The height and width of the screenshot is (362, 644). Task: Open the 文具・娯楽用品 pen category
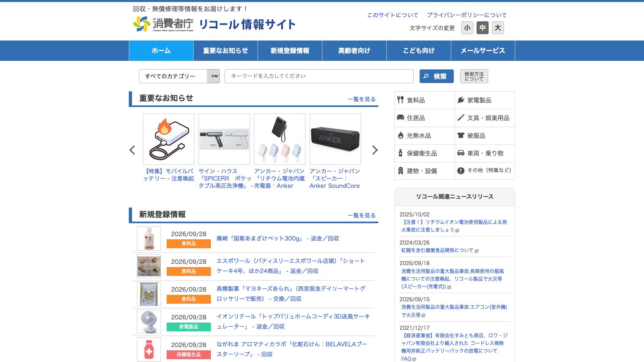(x=485, y=118)
